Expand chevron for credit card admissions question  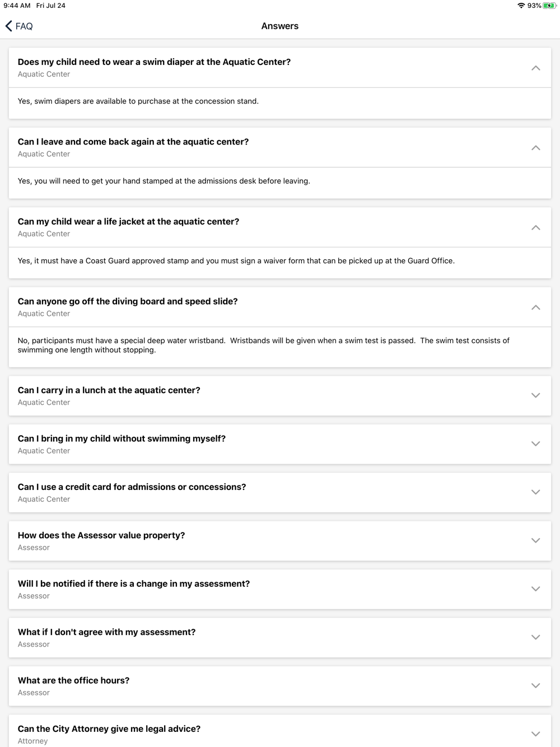pos(535,492)
